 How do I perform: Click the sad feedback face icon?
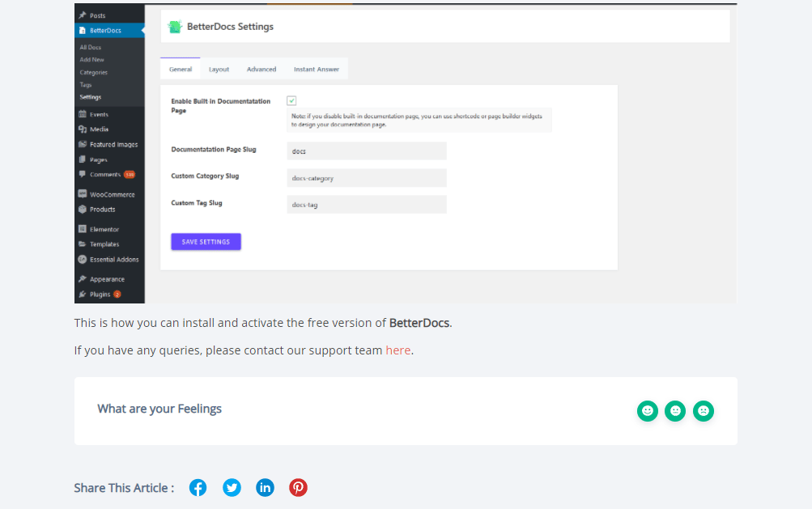click(x=704, y=411)
